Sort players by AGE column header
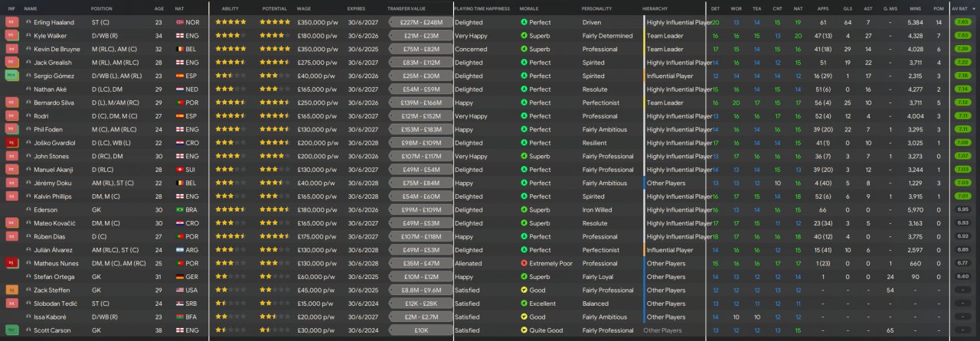Viewport: 980px width, 341px height. 158,8
